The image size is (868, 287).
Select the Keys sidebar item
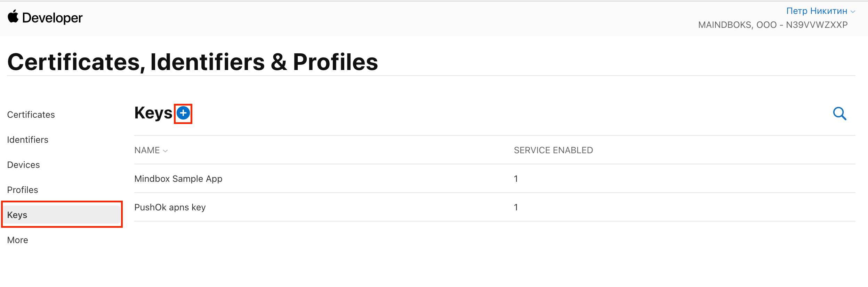coord(62,215)
